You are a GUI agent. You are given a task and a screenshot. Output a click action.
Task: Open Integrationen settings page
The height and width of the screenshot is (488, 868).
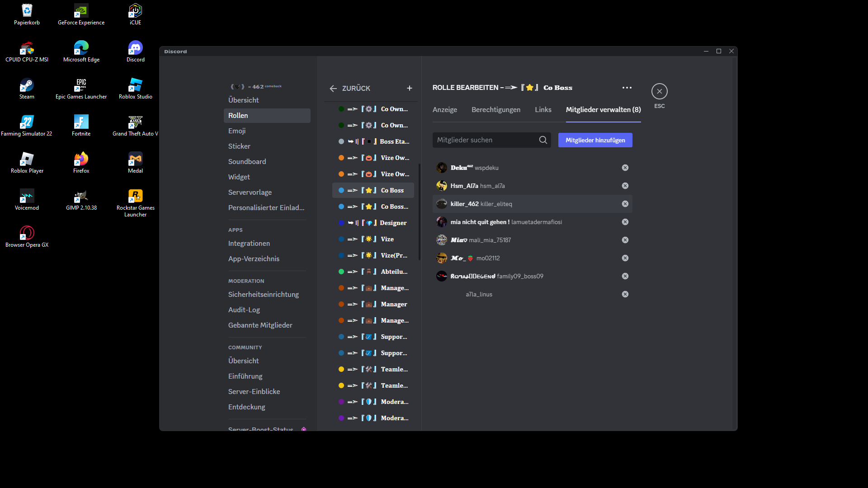(267, 244)
